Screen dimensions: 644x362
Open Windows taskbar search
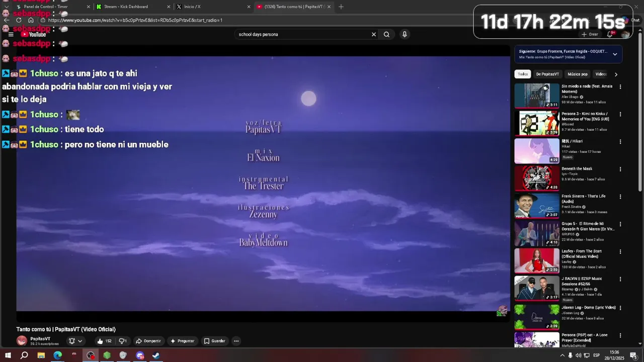[24, 355]
